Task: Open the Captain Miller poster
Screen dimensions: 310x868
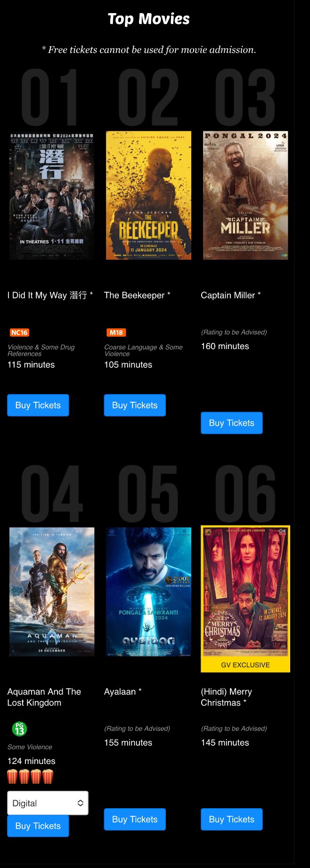Action: coord(245,195)
